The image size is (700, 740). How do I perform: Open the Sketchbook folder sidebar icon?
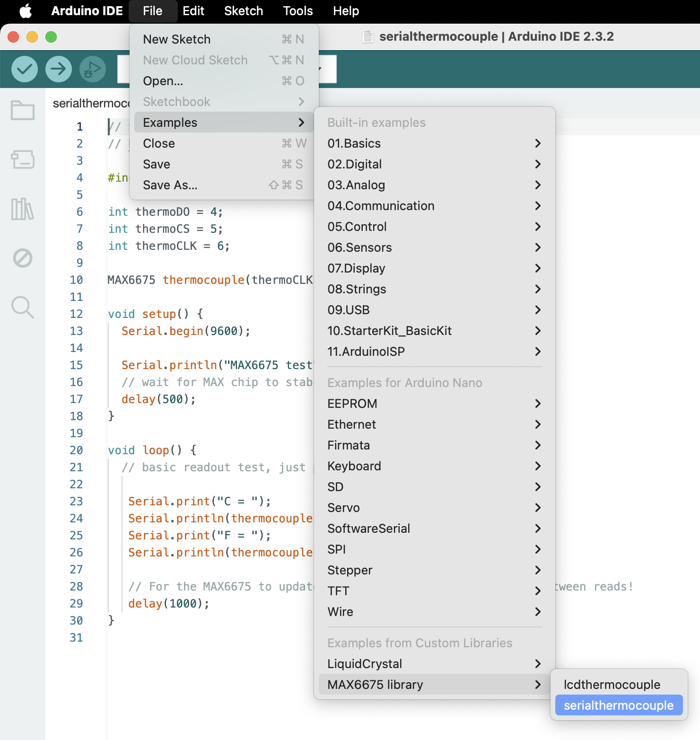23,110
